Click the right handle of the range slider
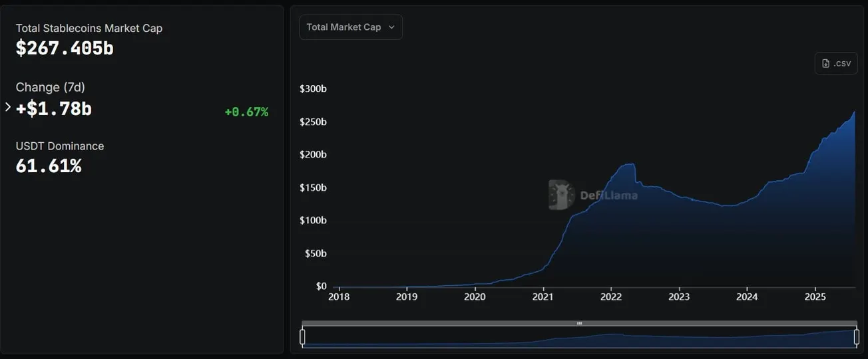Screen dimensions: 868x359 click(857, 337)
